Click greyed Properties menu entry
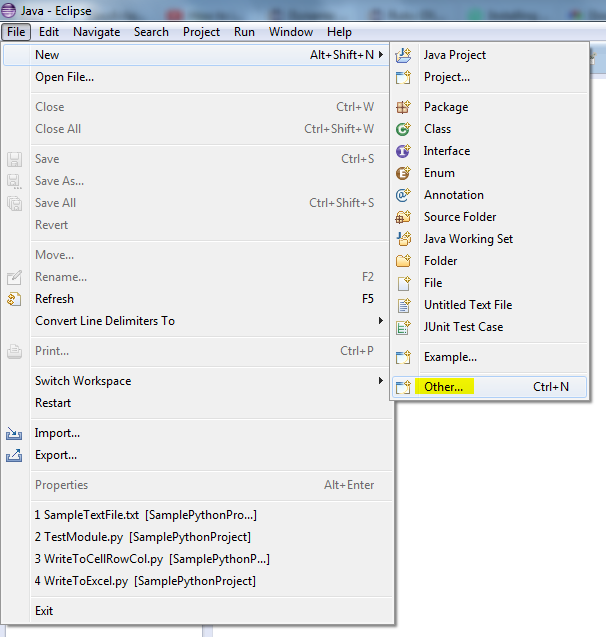 197,485
